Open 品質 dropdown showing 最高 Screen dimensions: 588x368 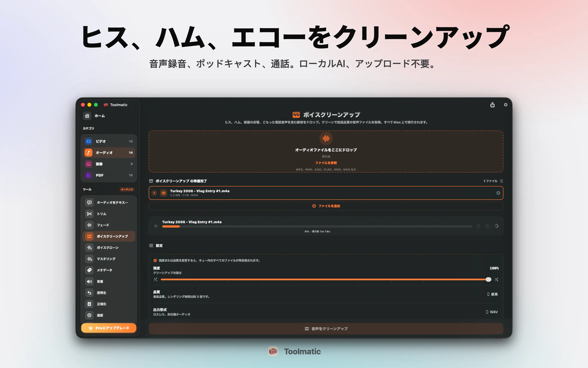coord(492,294)
